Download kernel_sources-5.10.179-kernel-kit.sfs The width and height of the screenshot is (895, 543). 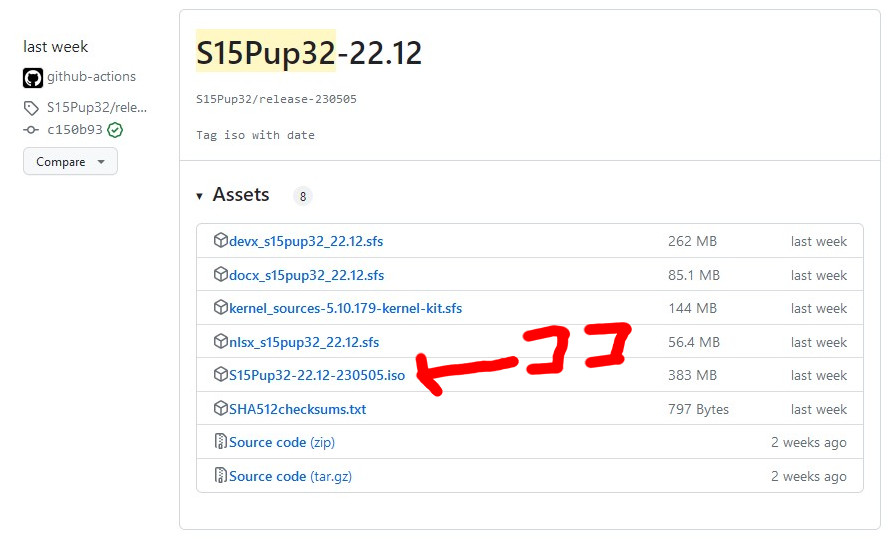[345, 308]
